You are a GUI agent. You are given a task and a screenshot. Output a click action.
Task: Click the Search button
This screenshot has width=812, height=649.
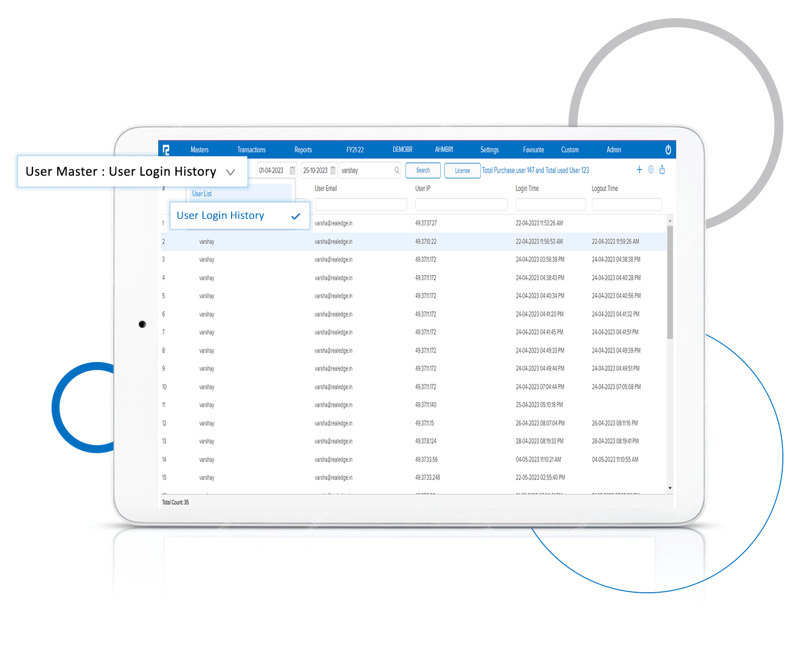coord(423,170)
